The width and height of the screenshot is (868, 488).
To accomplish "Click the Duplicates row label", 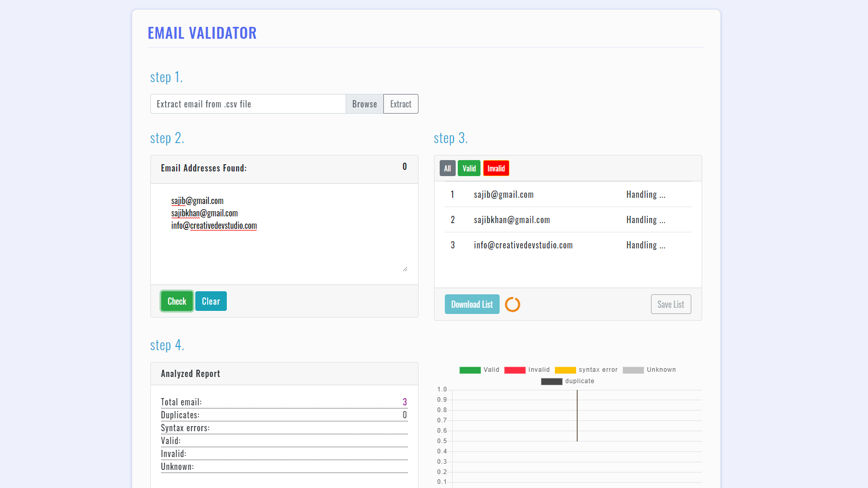I will click(180, 415).
